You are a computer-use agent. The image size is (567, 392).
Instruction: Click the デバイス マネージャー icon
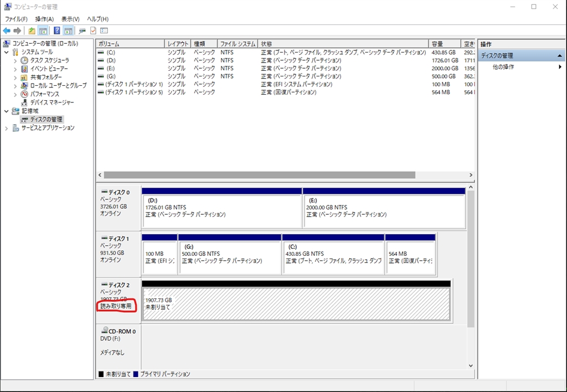24,102
